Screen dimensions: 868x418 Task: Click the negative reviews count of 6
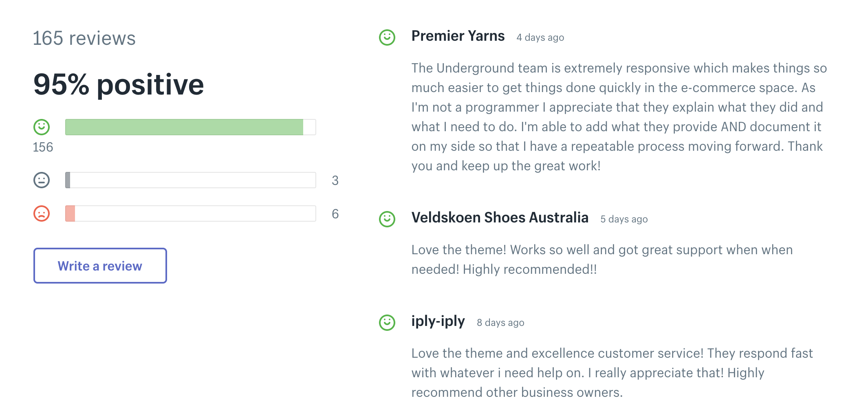coord(335,214)
